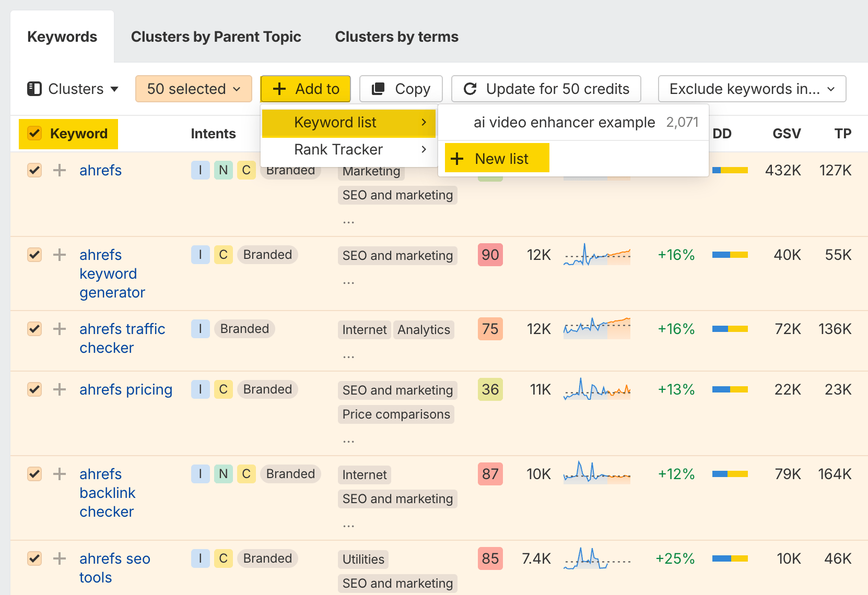Switch to Clusters by Parent Topic tab
Screen dimensions: 868x595
tap(216, 37)
